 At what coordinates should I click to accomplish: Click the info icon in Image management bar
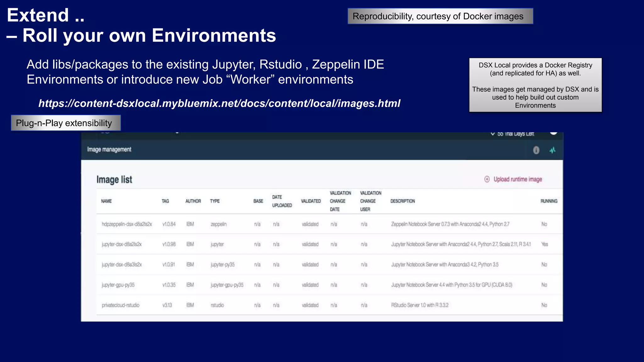(536, 150)
